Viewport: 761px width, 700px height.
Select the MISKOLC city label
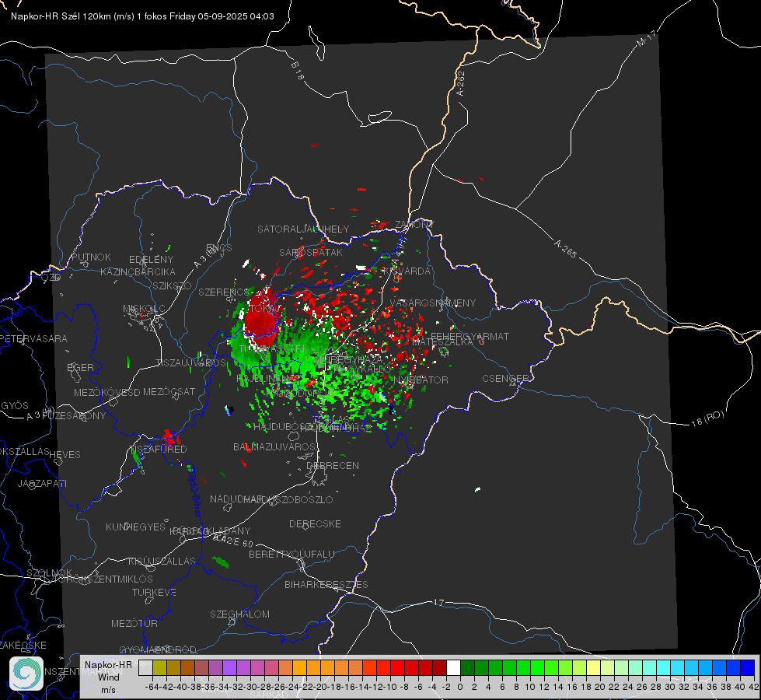point(144,309)
